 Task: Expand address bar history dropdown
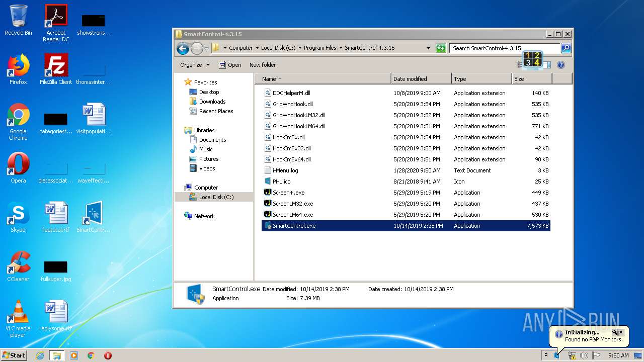click(428, 48)
